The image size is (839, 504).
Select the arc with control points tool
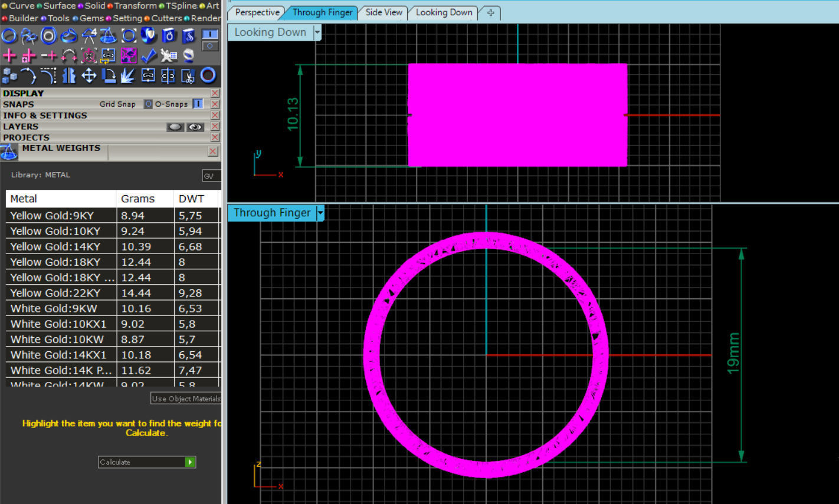click(x=29, y=75)
